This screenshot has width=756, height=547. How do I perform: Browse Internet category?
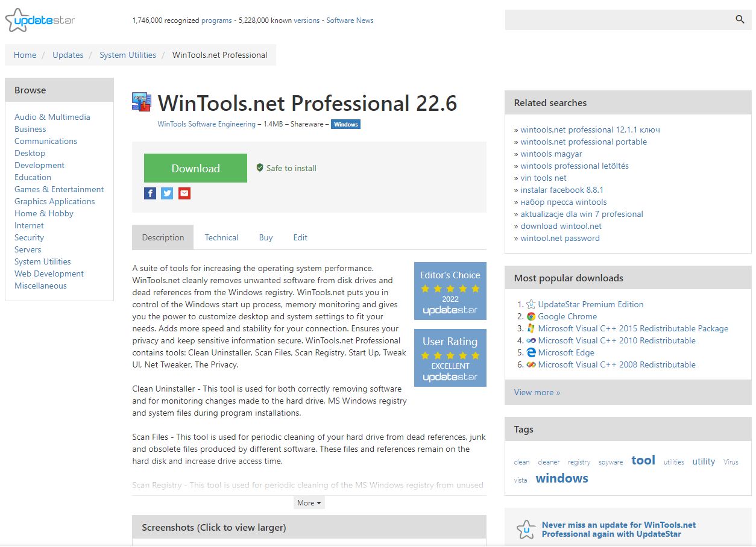(x=29, y=225)
